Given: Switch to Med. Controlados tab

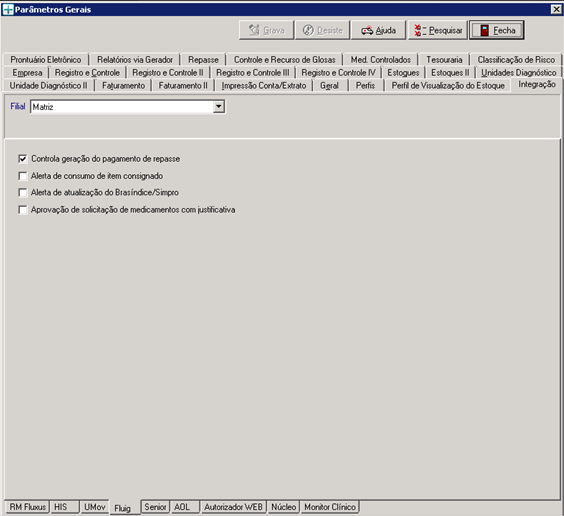Looking at the screenshot, I should pos(381,60).
